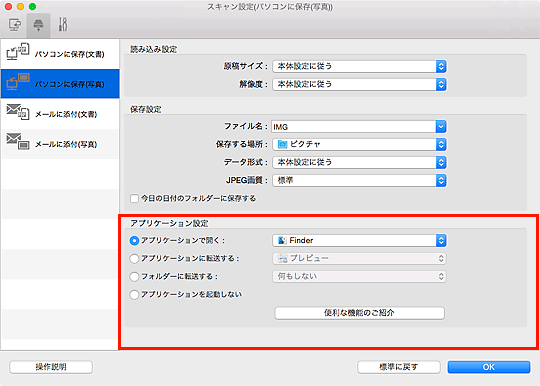Open the Finder application dropdown

click(359, 240)
